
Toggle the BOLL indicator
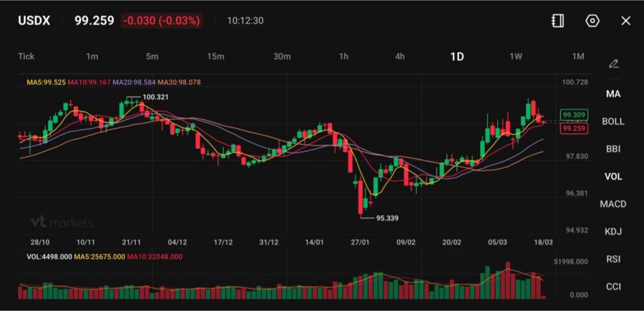(x=613, y=121)
